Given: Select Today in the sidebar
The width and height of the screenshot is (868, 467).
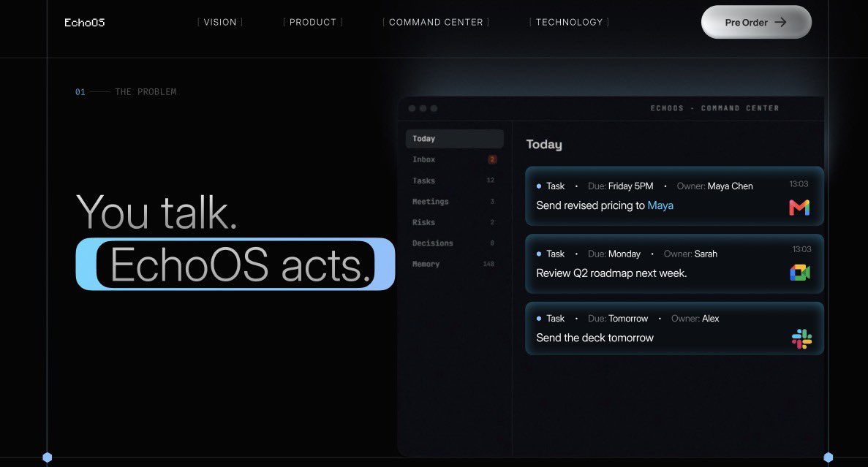Looking at the screenshot, I should (455, 139).
